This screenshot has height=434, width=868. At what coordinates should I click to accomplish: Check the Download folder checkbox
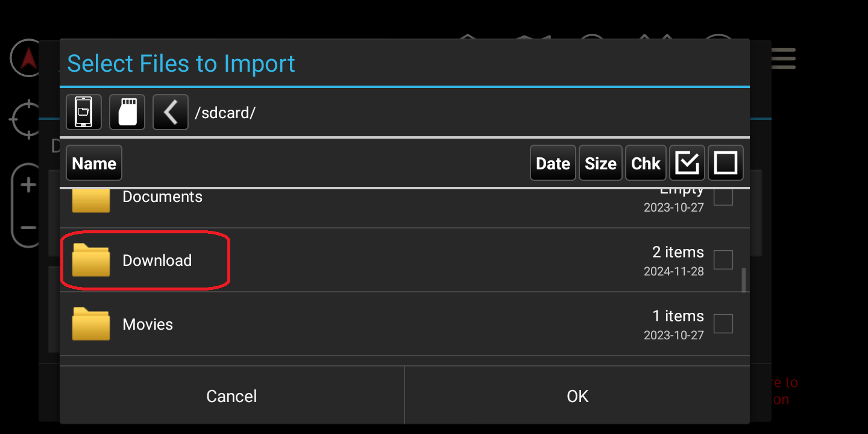point(723,260)
